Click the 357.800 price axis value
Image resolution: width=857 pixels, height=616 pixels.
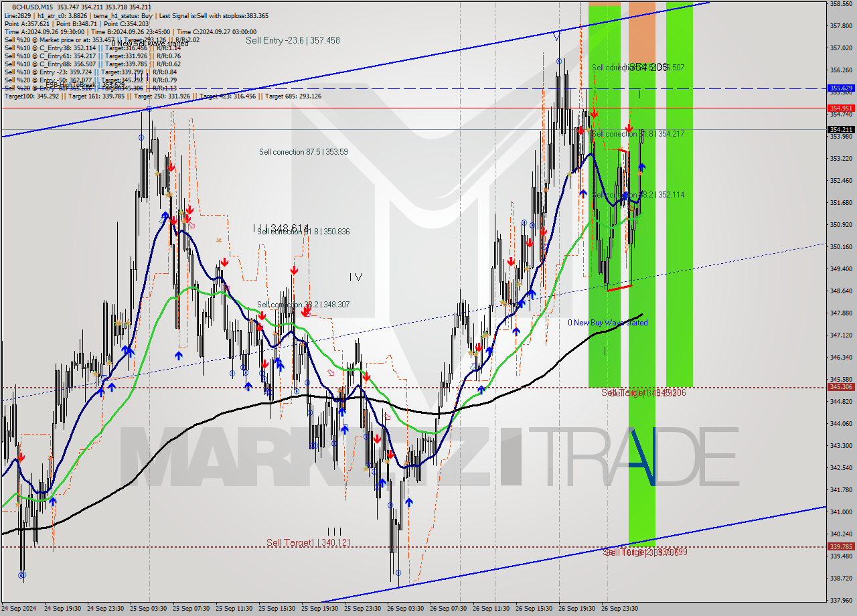click(841, 25)
